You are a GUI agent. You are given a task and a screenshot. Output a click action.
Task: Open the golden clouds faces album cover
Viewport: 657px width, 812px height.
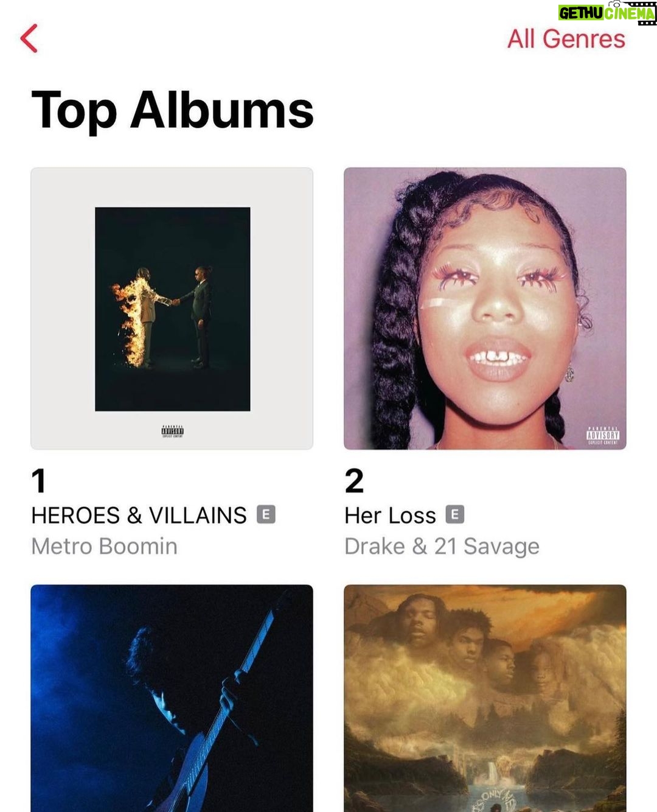tap(485, 698)
